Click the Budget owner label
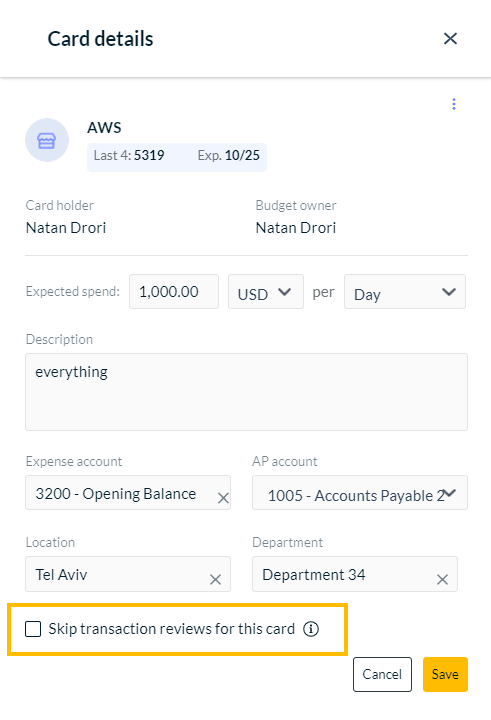491x720 pixels. 296,205
